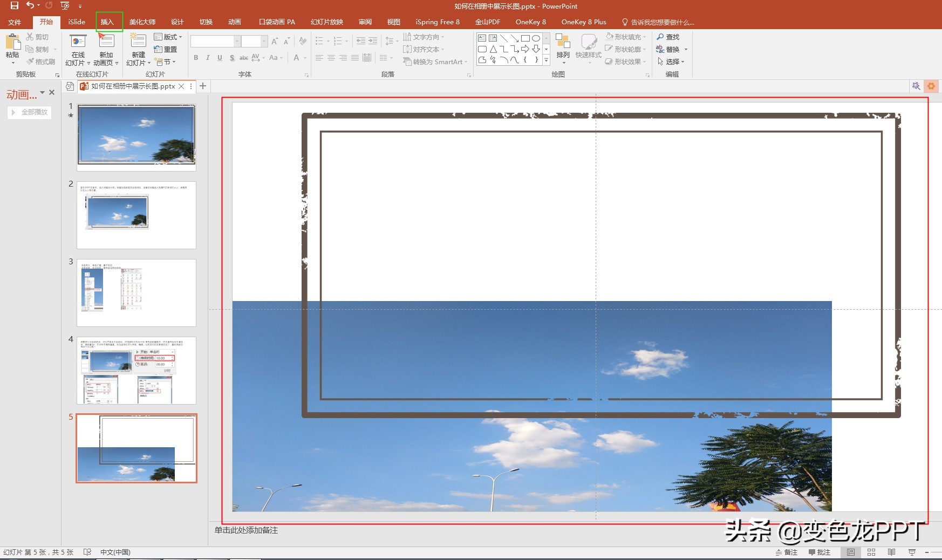
Task: Open Slide Sorter view in the status bar
Action: click(x=871, y=552)
